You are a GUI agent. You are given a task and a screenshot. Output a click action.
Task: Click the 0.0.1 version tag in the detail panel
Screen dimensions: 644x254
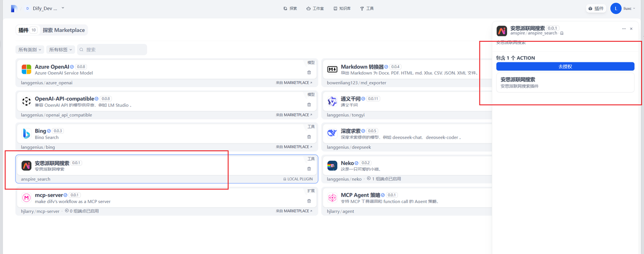[x=552, y=28]
